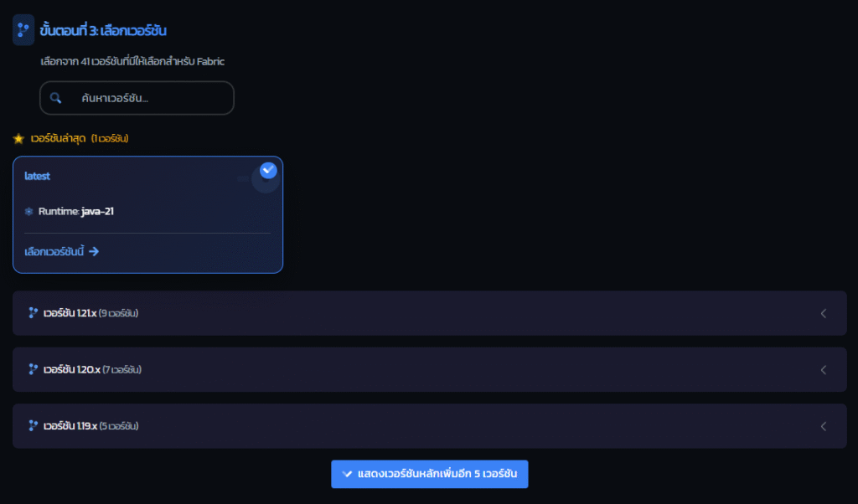Click the magnifier icon in the version search box

coord(56,98)
